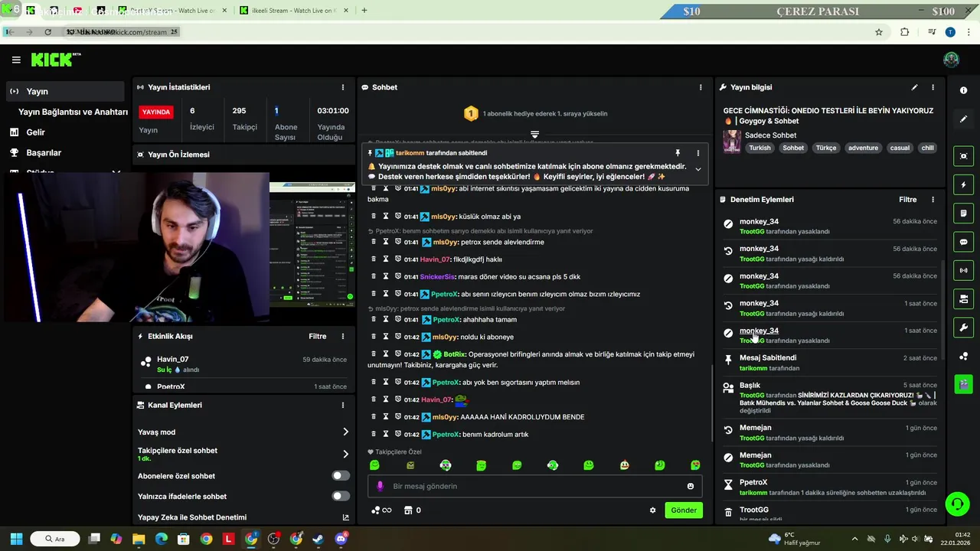Click the solid green icon in right sidebar
980x551 pixels.
[963, 383]
